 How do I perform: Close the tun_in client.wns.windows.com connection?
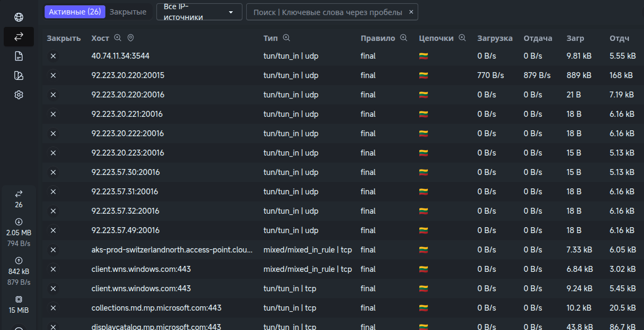(53, 289)
